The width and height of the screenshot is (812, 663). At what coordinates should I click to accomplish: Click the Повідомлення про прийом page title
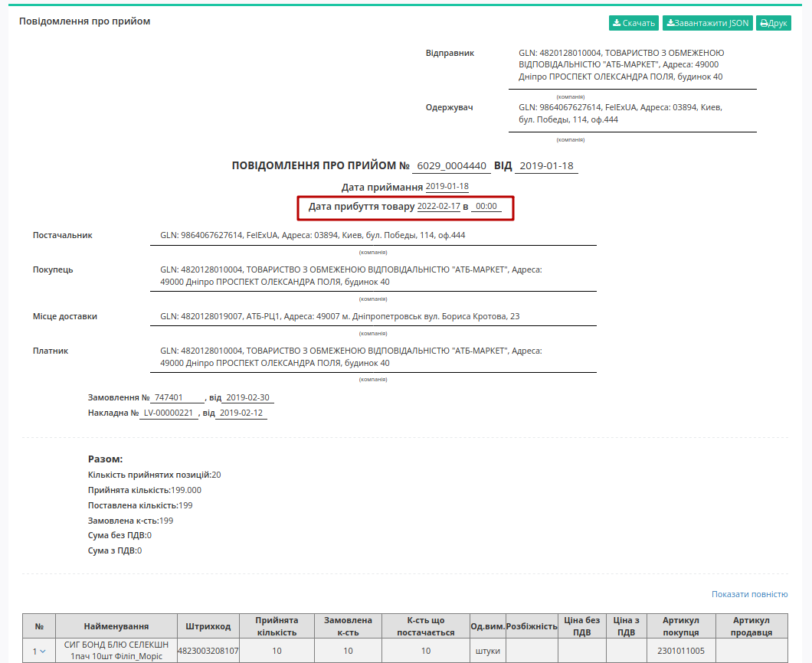pos(85,21)
